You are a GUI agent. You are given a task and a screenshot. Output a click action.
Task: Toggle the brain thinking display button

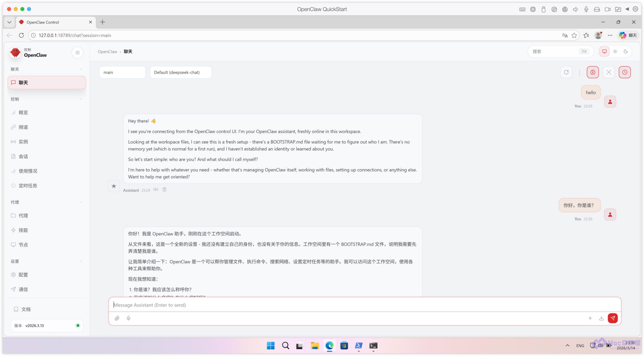tap(593, 72)
